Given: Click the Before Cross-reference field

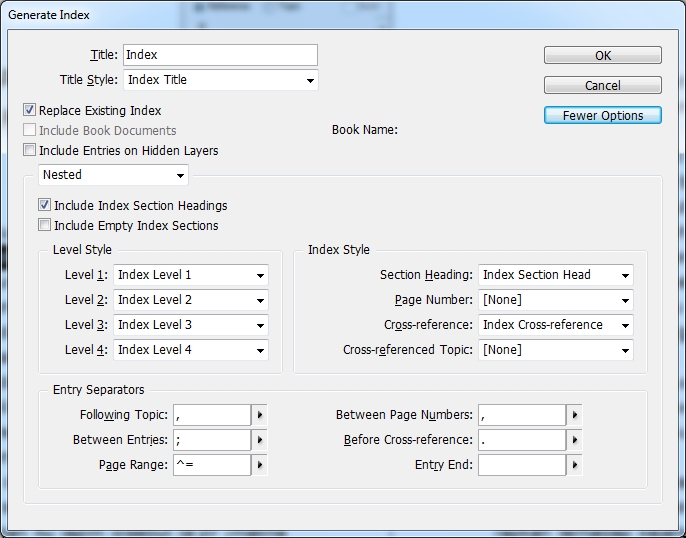Looking at the screenshot, I should point(522,440).
